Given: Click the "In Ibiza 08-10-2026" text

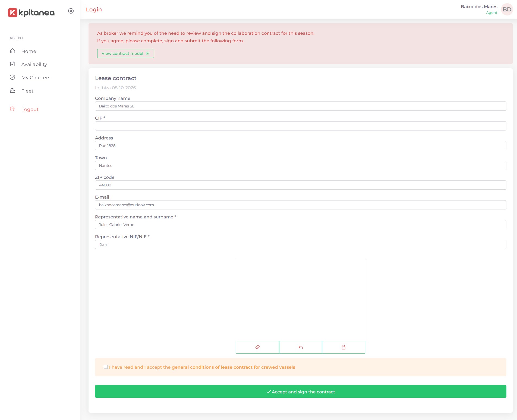Looking at the screenshot, I should (x=115, y=88).
